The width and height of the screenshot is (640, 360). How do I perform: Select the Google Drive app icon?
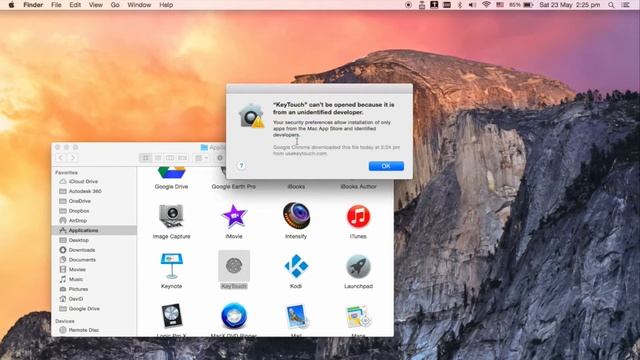171,173
